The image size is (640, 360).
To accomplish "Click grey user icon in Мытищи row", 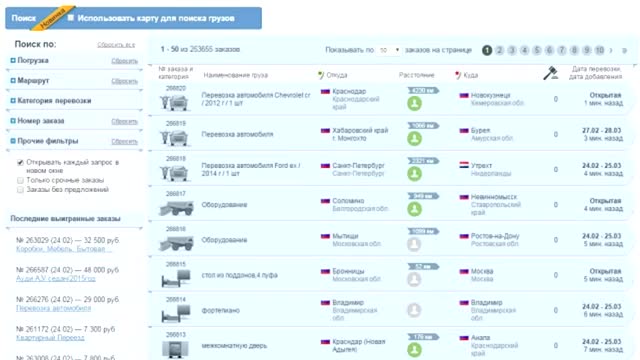I will (414, 244).
